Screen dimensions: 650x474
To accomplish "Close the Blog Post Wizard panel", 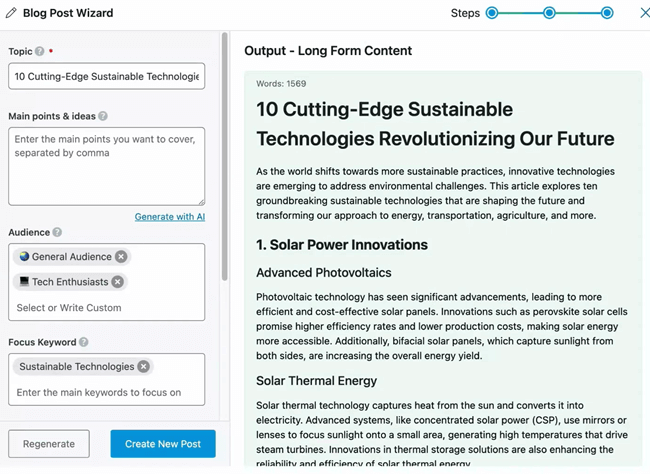I will tap(644, 13).
